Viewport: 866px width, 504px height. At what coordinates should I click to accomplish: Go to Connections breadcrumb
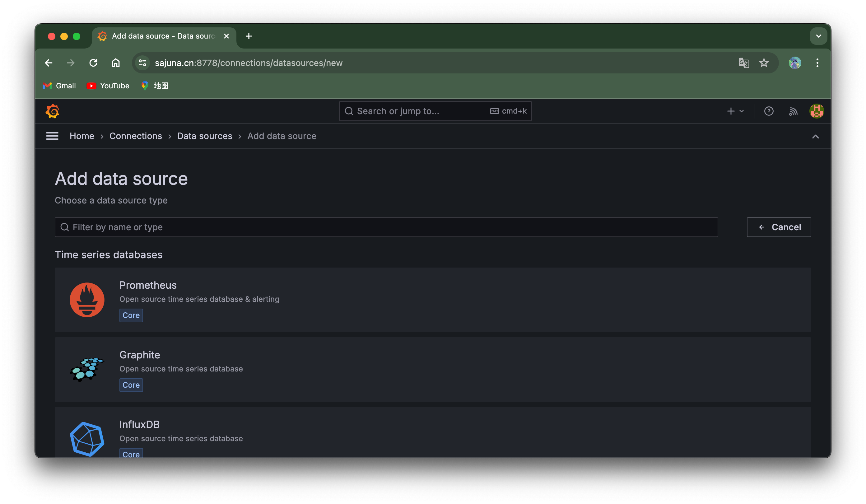click(135, 136)
